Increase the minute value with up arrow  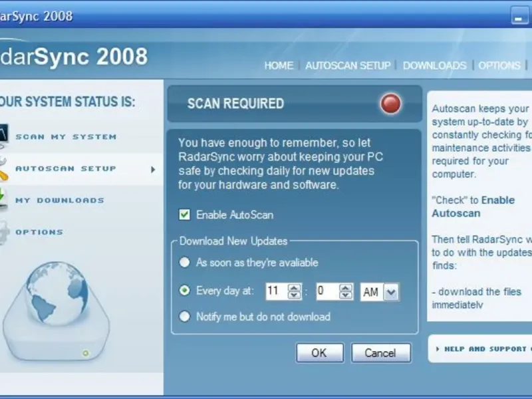click(345, 288)
